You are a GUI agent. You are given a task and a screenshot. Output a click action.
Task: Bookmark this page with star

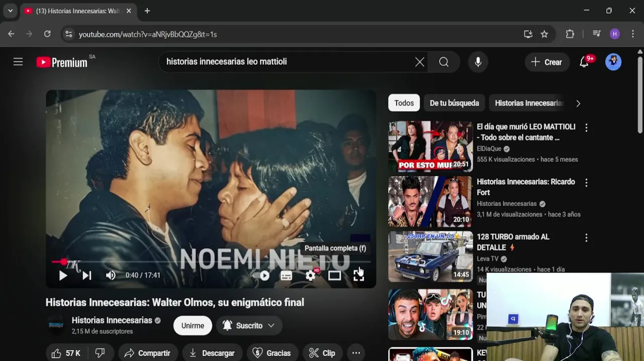pos(545,34)
